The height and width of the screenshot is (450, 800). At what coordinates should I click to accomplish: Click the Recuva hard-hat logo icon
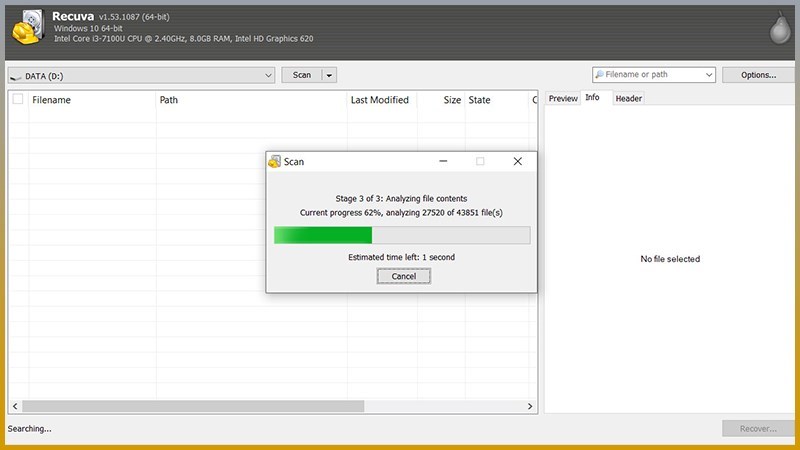[28, 28]
